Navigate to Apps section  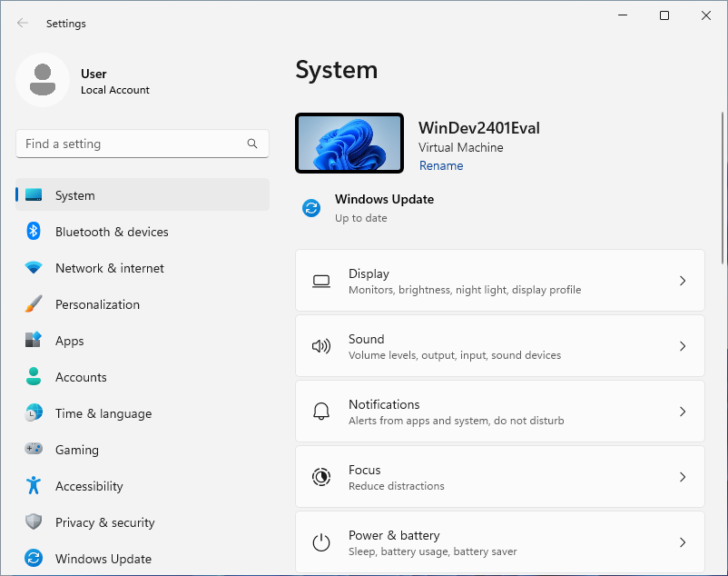click(143, 341)
